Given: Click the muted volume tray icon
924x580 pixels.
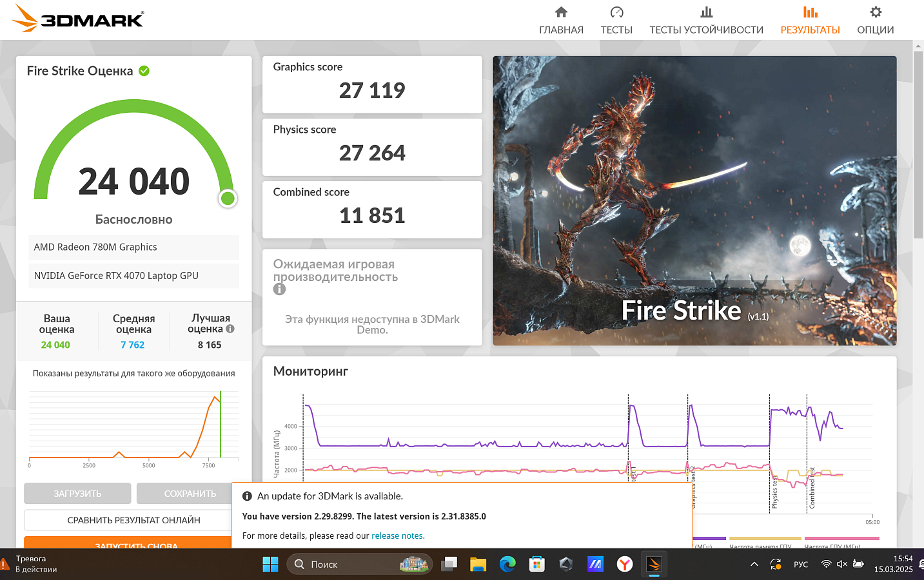Looking at the screenshot, I should [x=841, y=565].
